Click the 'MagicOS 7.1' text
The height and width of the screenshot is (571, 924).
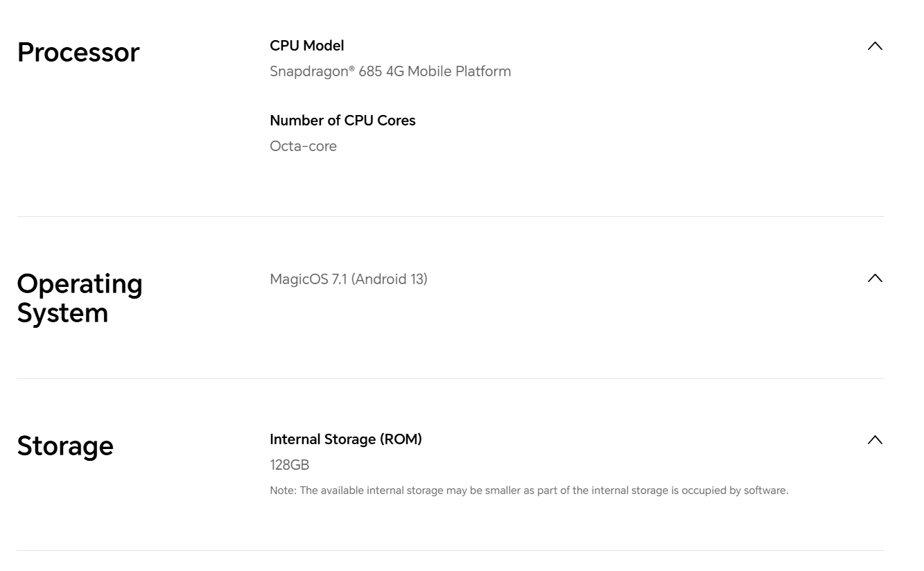(x=308, y=279)
